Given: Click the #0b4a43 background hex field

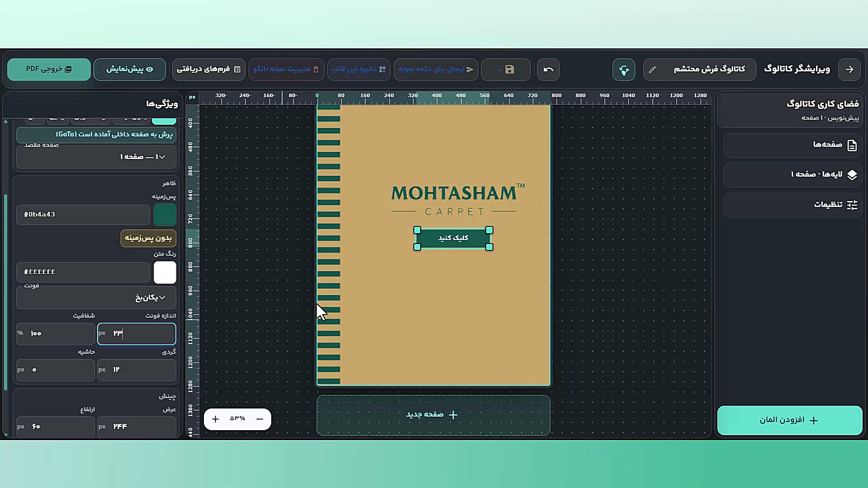Looking at the screenshot, I should pos(83,215).
